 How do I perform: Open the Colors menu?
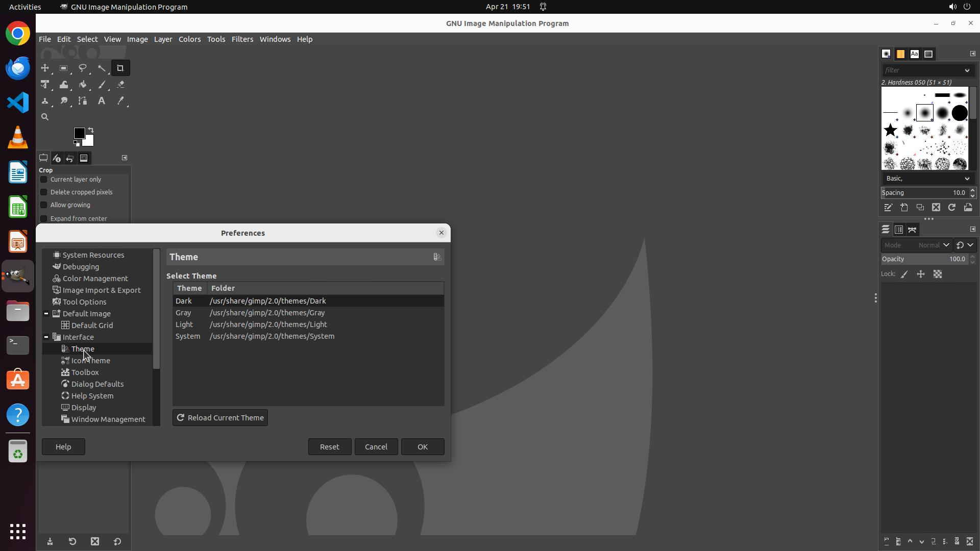189,39
